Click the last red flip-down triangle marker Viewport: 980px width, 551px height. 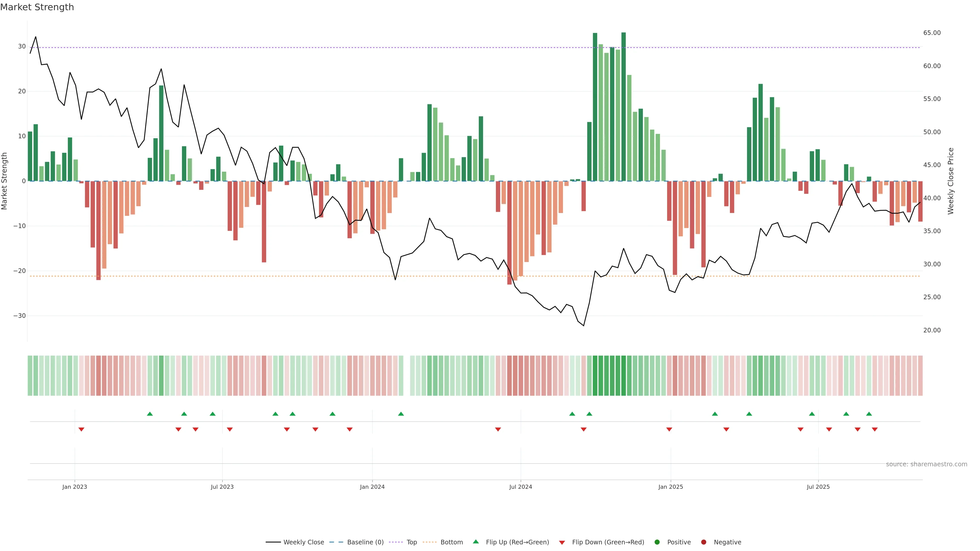(x=875, y=429)
